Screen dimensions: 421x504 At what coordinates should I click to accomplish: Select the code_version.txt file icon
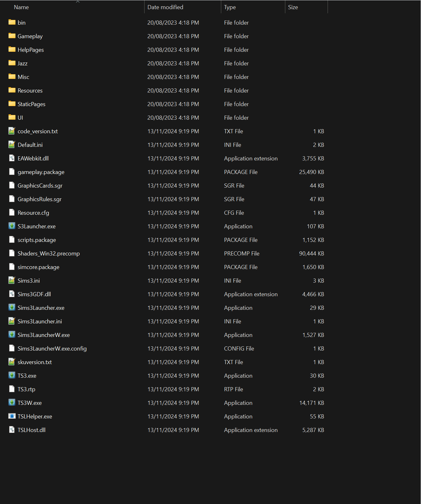[x=12, y=131]
